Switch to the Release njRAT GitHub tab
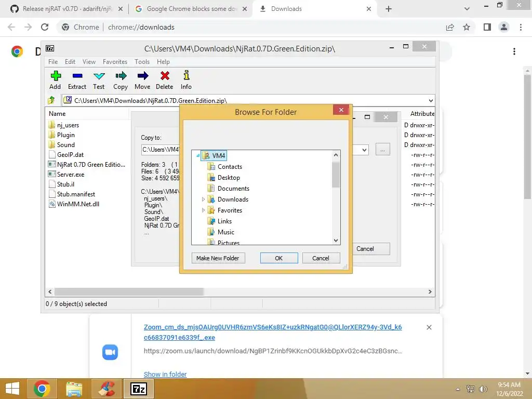The height and width of the screenshot is (399, 532). 66,9
